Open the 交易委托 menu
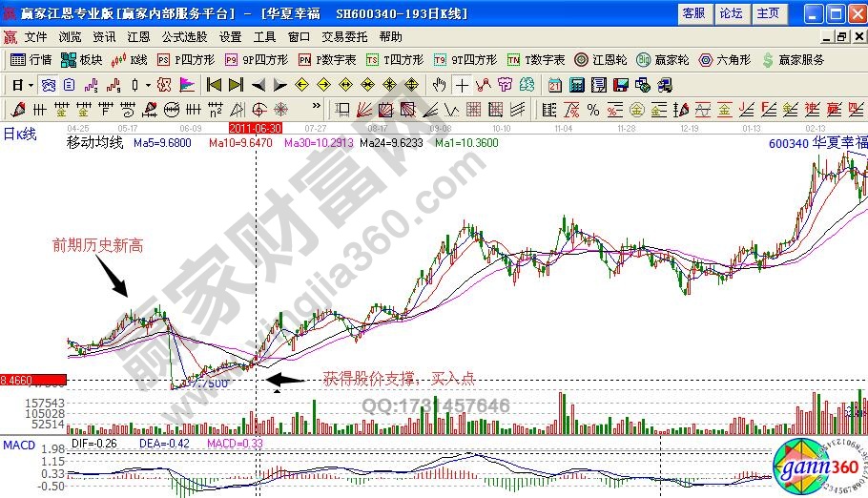 [342, 37]
